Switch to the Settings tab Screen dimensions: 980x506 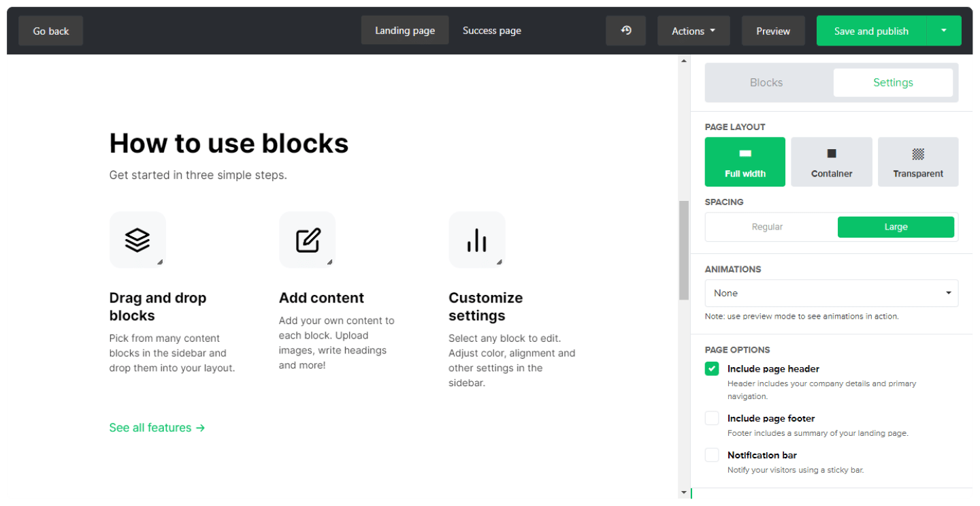pos(893,82)
